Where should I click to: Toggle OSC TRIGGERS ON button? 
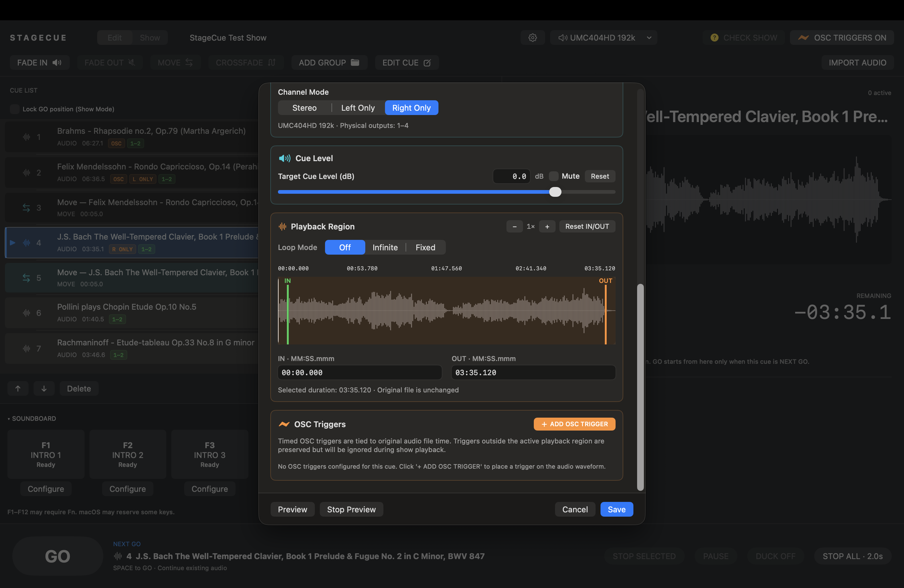(x=842, y=38)
